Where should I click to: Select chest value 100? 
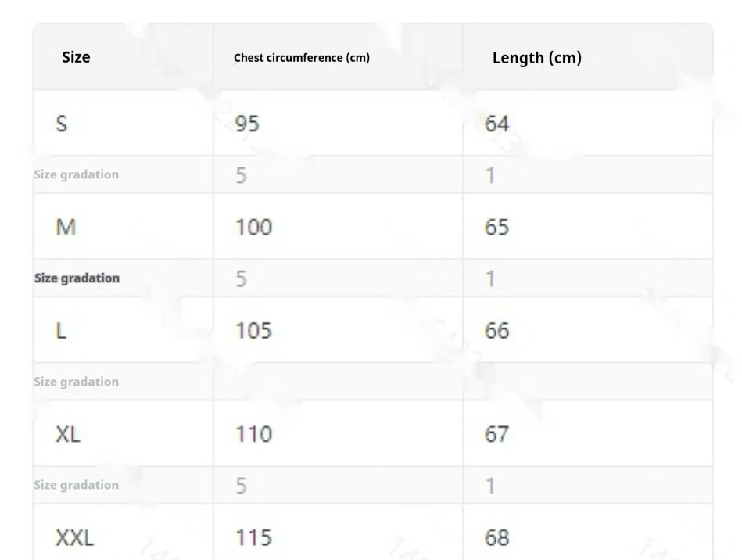pyautogui.click(x=253, y=227)
